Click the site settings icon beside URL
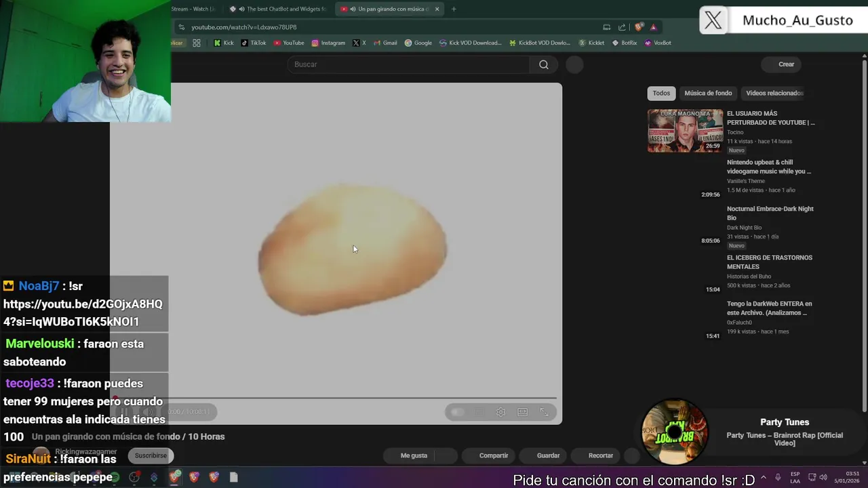The height and width of the screenshot is (488, 868). [x=181, y=27]
